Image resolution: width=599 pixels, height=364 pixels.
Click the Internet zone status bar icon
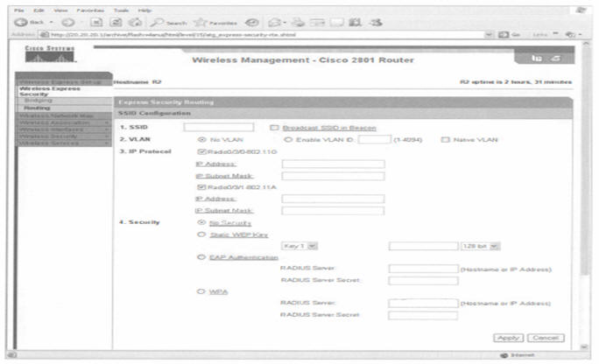[504, 355]
